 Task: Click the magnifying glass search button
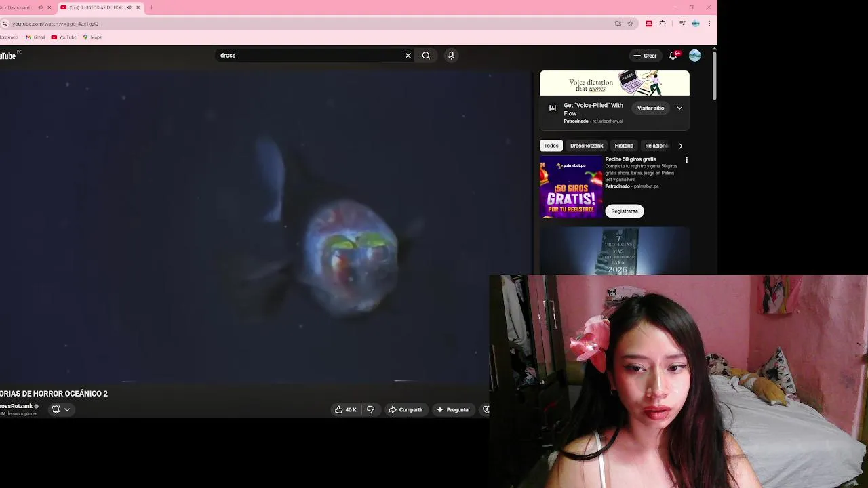426,56
